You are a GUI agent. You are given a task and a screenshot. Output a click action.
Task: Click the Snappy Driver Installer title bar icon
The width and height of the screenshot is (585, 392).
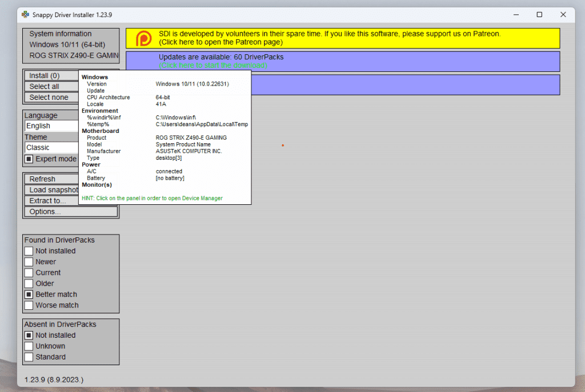click(x=26, y=14)
